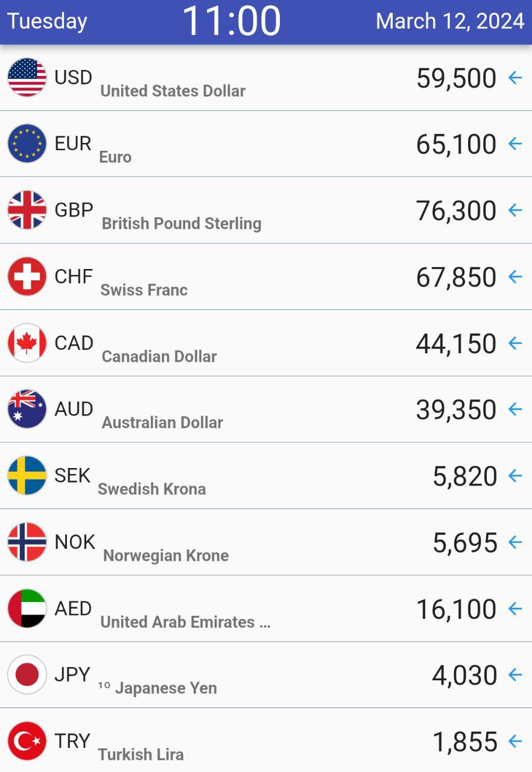Select the Australian flag icon

pos(27,409)
